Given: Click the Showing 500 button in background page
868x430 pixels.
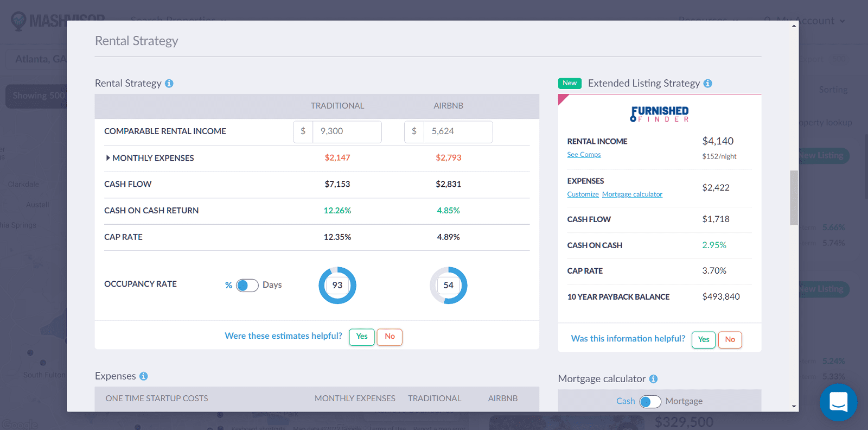Looking at the screenshot, I should pyautogui.click(x=36, y=96).
